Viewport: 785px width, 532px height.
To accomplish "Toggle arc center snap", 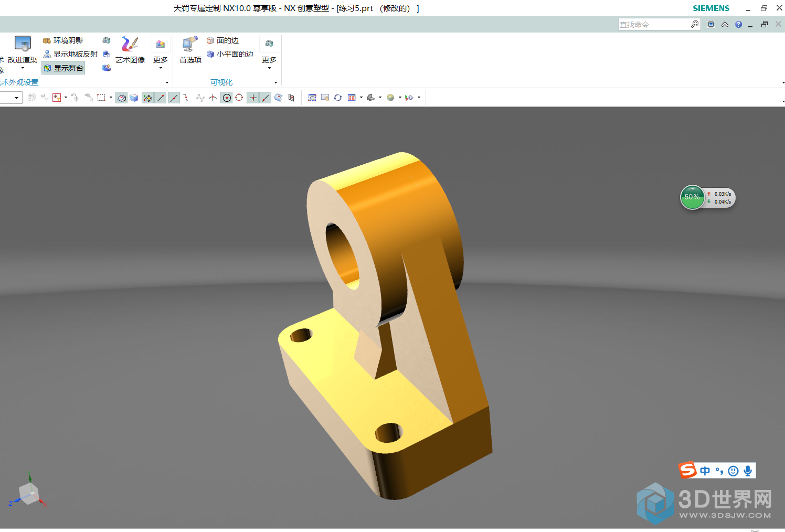I will (x=227, y=98).
